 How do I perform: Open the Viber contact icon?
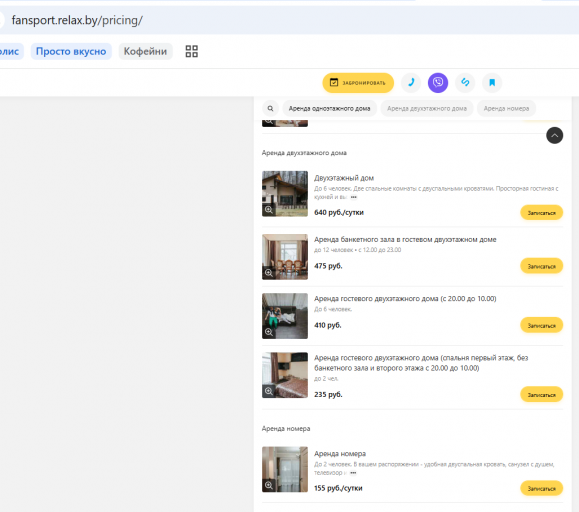438,82
